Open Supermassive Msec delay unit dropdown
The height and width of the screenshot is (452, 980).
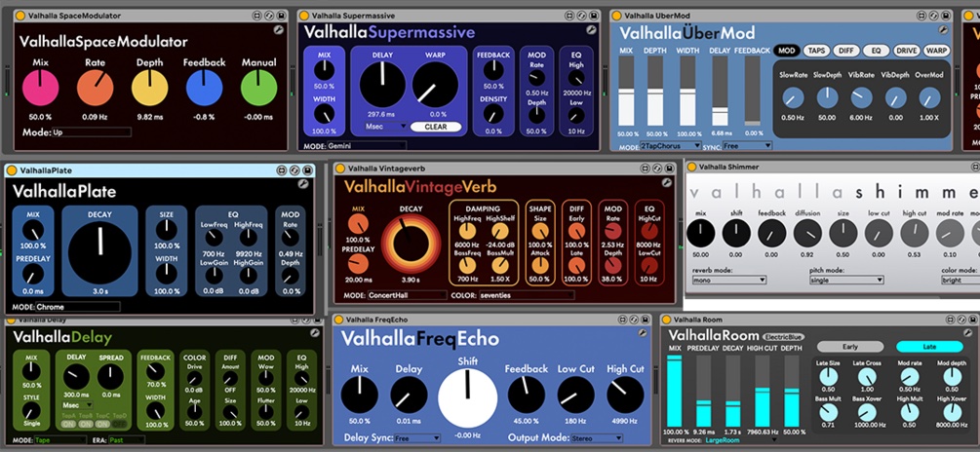pyautogui.click(x=386, y=126)
